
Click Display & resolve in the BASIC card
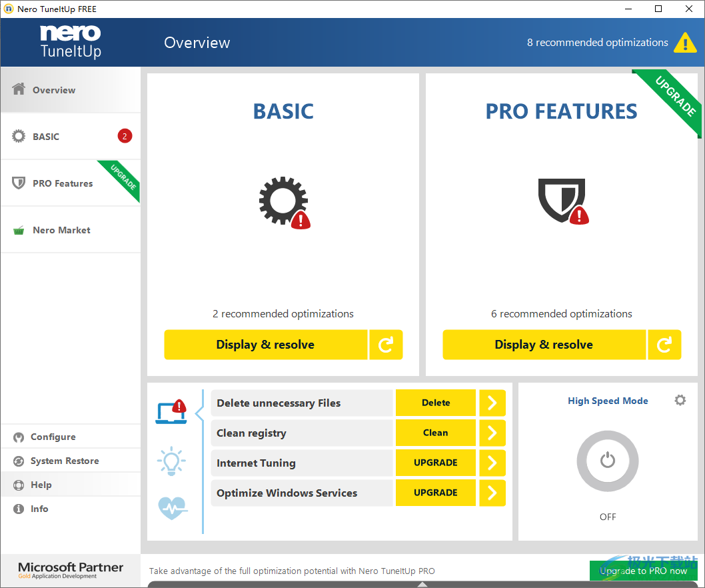[x=266, y=345]
